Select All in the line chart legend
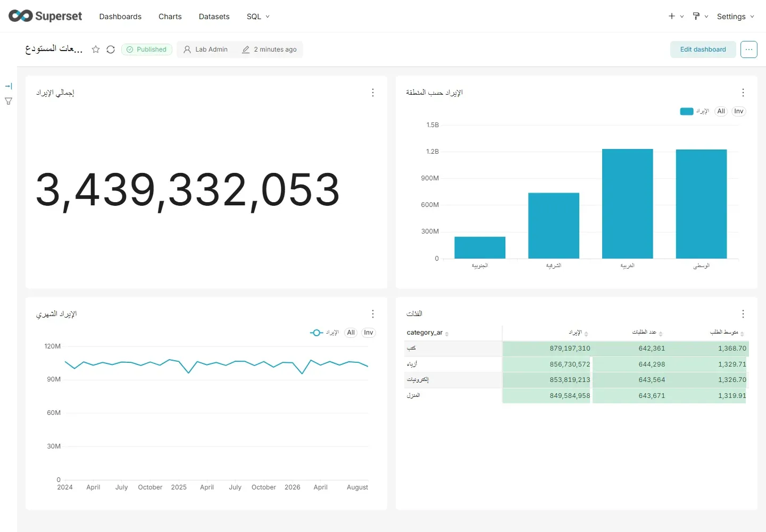Viewport: 766px width, 532px height. pos(351,332)
